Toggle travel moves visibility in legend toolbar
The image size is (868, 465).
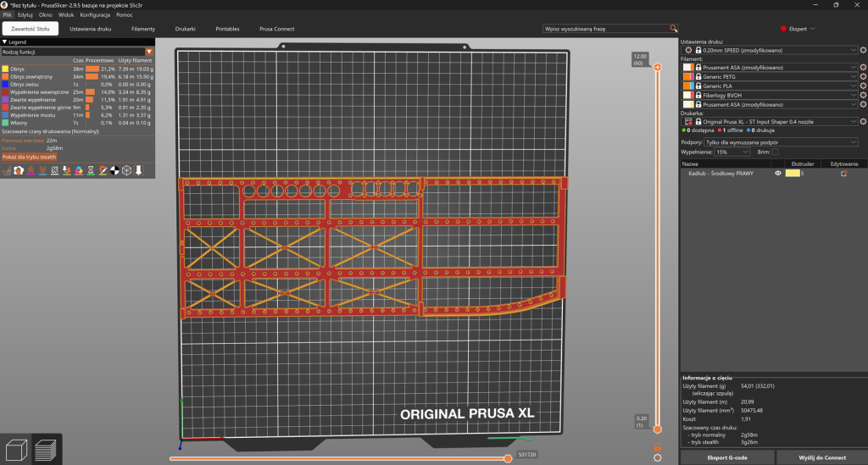(7, 170)
